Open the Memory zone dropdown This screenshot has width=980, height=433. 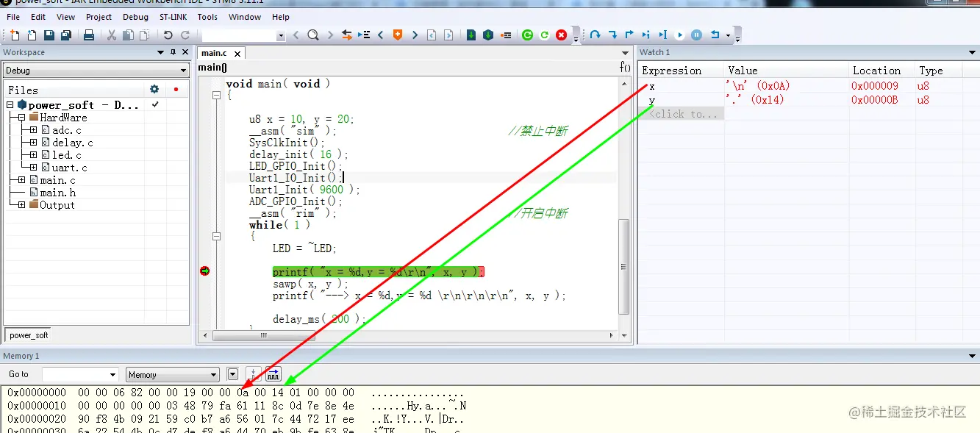173,374
